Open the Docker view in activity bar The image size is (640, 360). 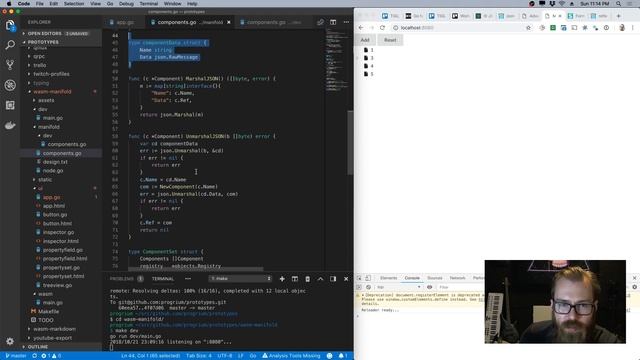[10, 125]
